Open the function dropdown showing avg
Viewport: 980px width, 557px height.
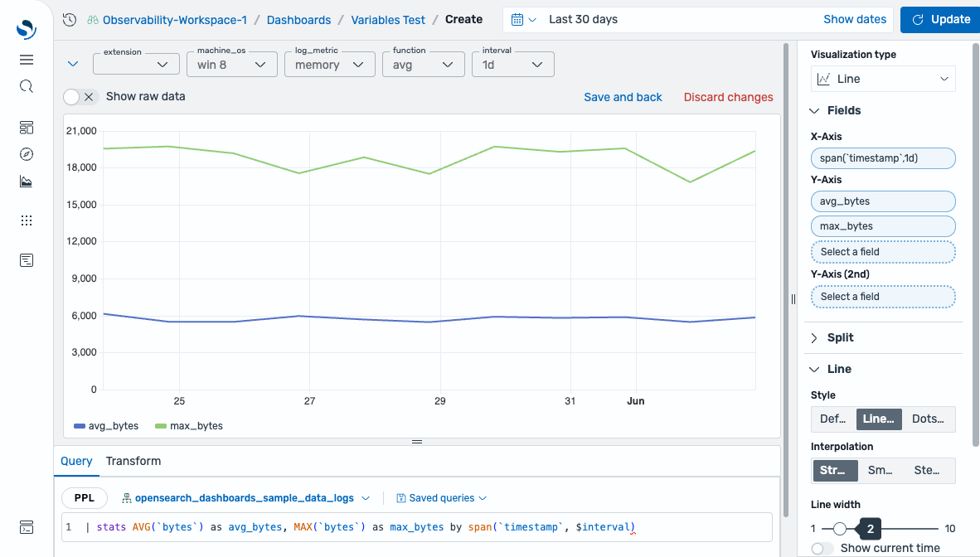pyautogui.click(x=424, y=65)
